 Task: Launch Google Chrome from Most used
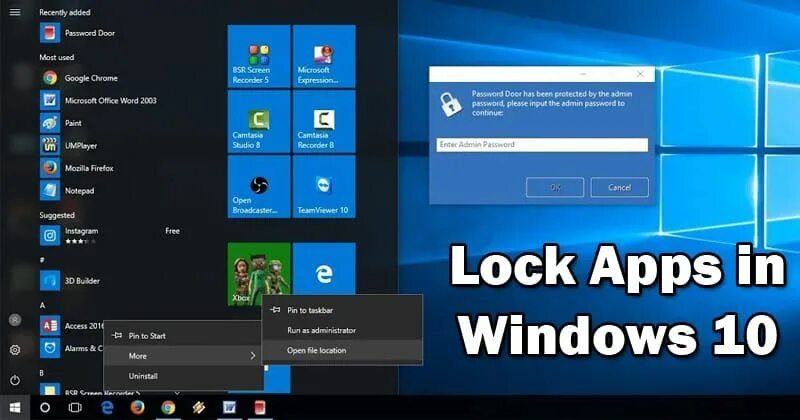pyautogui.click(x=79, y=78)
